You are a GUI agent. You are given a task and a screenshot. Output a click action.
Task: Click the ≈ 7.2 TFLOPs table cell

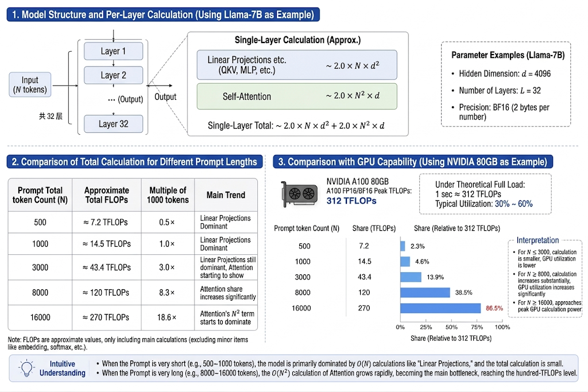point(106,222)
